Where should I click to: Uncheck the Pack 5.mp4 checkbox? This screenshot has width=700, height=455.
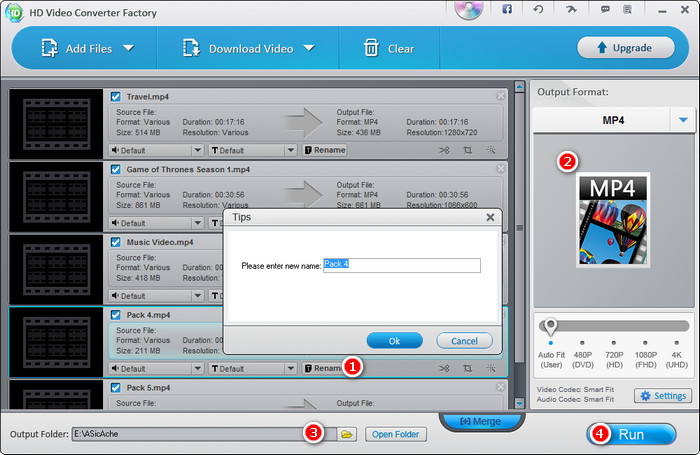pos(116,388)
